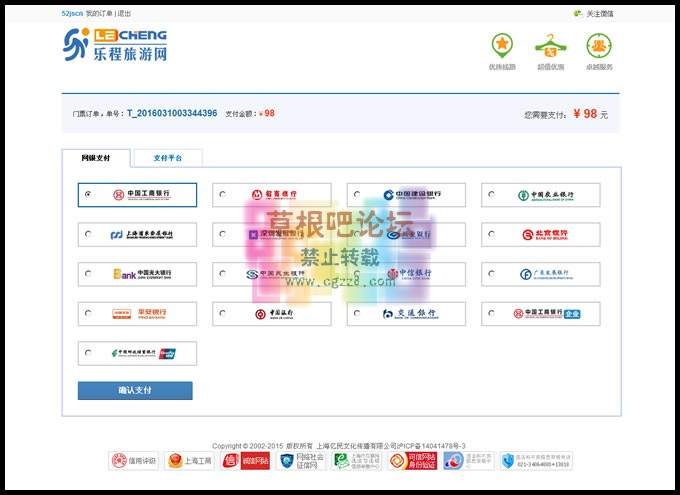
Task: Click order number T_2016031003344396
Action: pos(172,113)
